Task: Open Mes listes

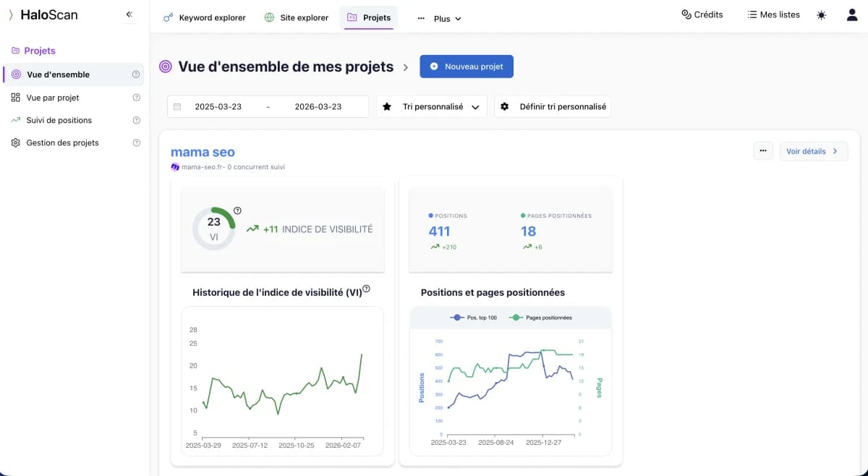Action: point(773,14)
